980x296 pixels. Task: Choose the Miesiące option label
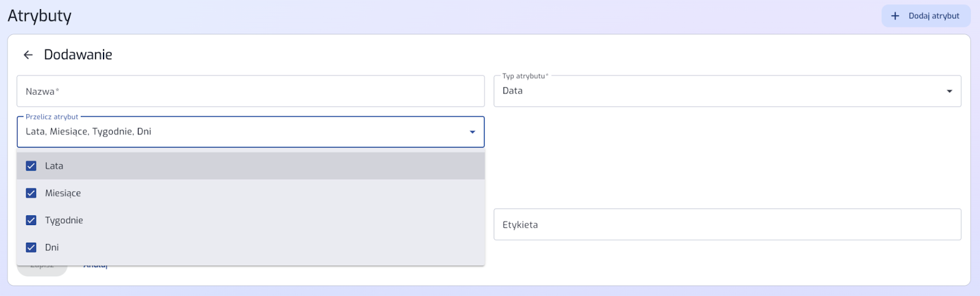click(62, 193)
